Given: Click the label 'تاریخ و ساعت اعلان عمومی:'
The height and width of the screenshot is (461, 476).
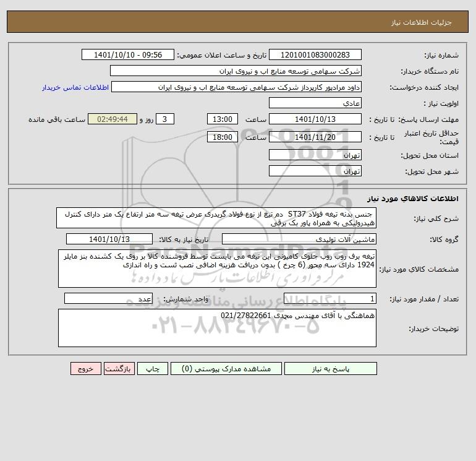Looking at the screenshot, I should coord(221,55).
